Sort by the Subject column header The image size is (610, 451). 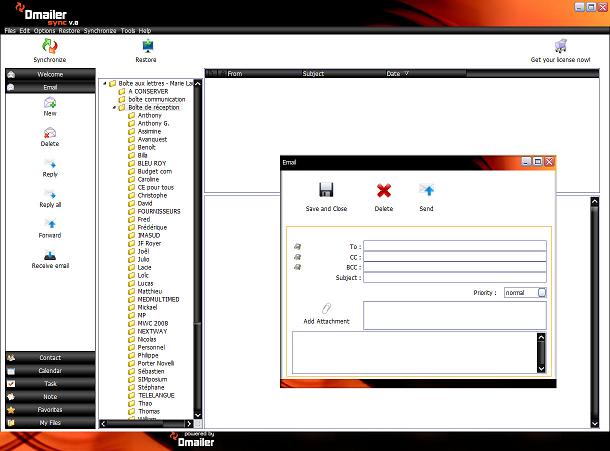coord(313,74)
